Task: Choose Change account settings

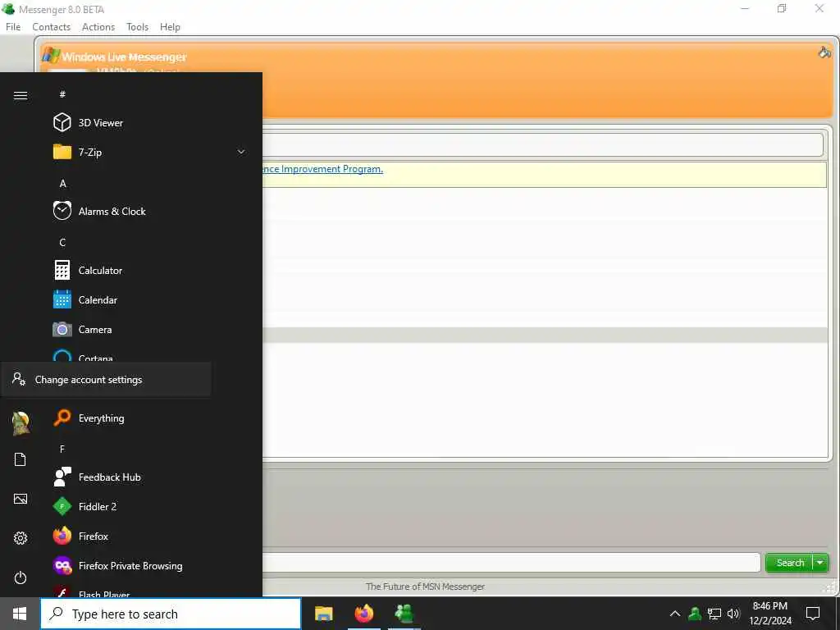Action: pos(106,379)
